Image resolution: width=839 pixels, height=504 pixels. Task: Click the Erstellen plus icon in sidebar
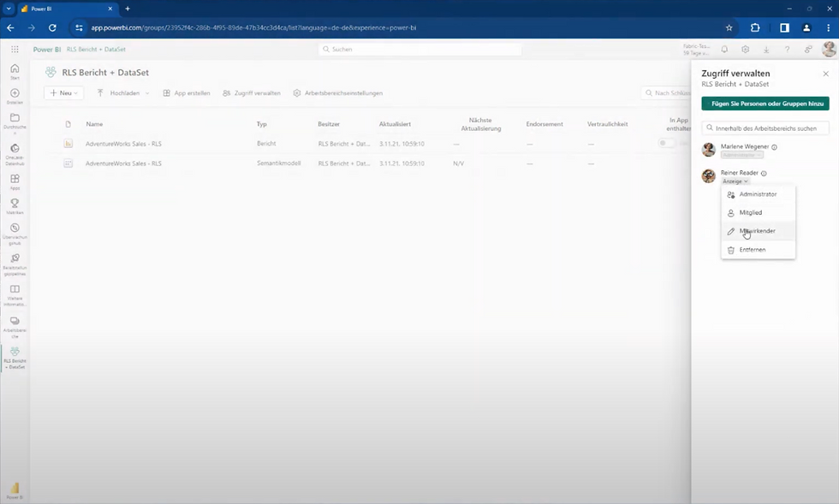tap(15, 95)
